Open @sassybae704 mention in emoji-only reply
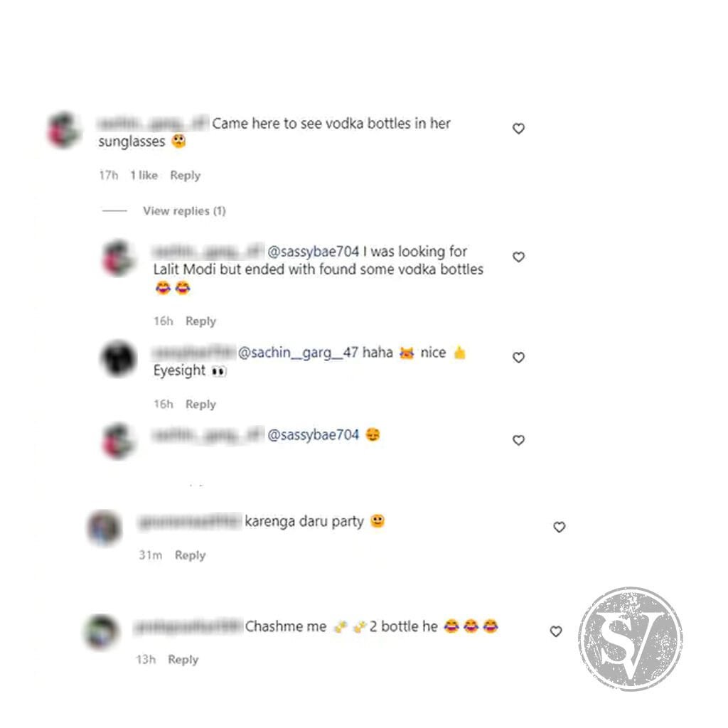 coord(313,435)
